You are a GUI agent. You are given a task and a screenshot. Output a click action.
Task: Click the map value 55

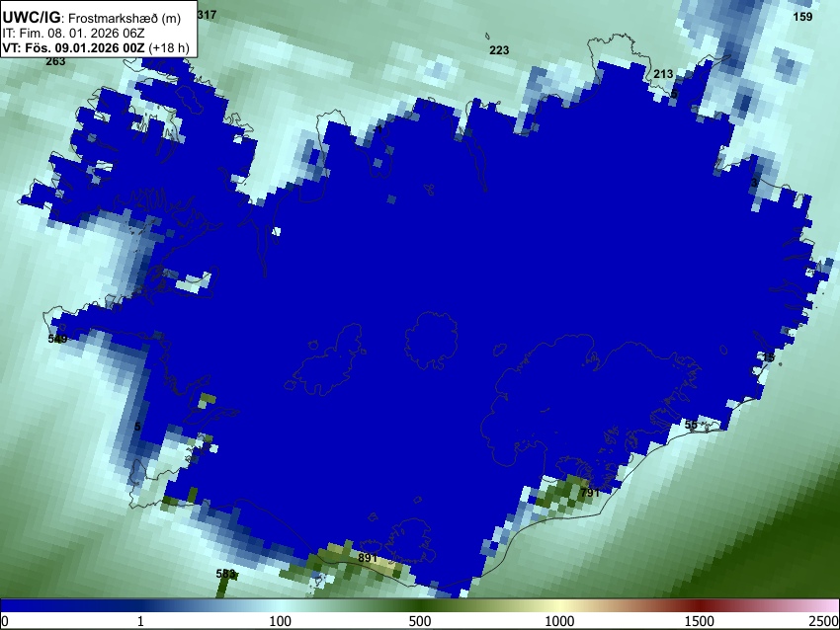tap(691, 425)
